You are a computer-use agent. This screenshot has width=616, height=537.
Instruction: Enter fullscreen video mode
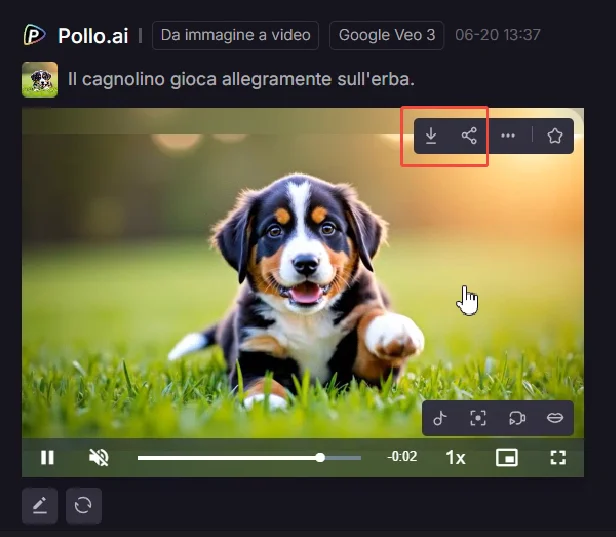tap(558, 458)
